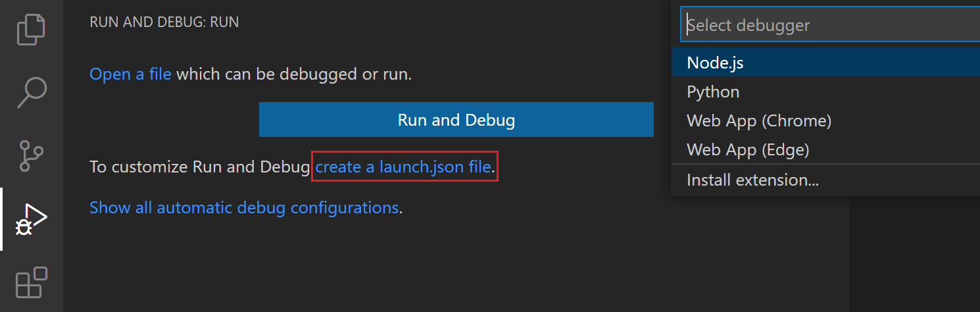Click the "Open a file" link
Viewport: 980px width, 312px height.
[130, 74]
